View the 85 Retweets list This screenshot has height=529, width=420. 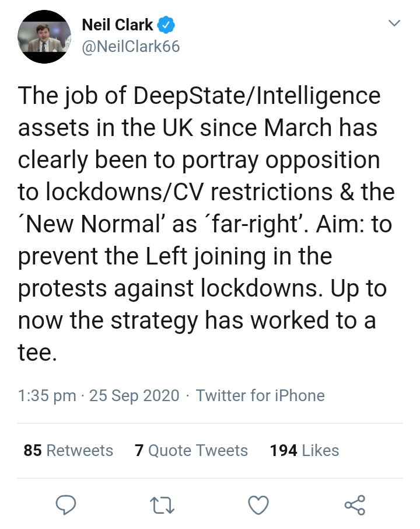tap(68, 450)
